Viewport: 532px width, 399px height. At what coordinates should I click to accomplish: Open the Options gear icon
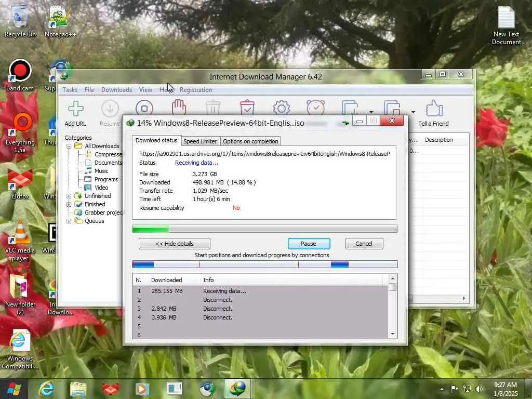281,108
